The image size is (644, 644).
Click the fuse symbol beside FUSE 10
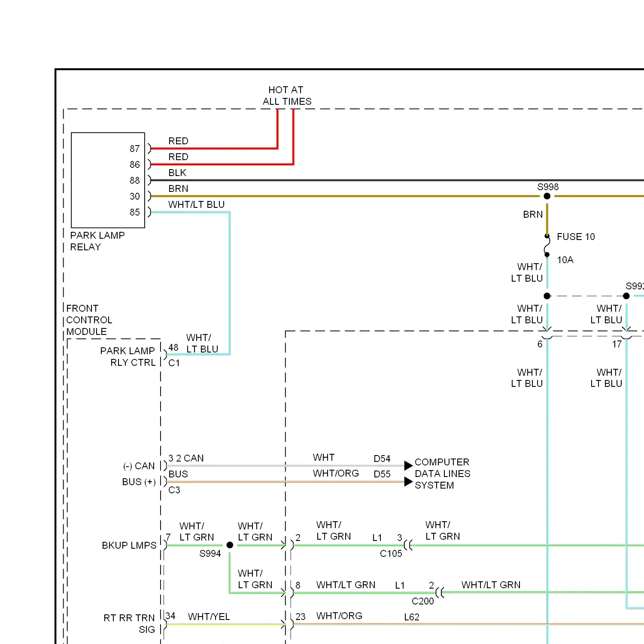547,246
